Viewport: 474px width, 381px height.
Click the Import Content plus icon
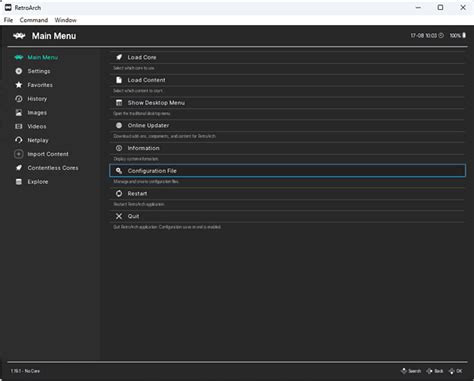(x=19, y=154)
